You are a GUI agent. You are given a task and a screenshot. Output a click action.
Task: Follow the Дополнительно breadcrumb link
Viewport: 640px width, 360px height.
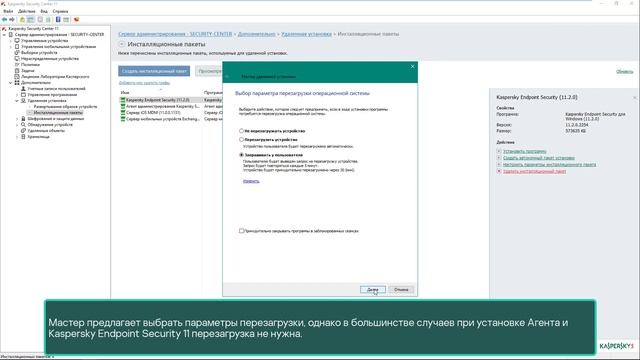tap(257, 34)
